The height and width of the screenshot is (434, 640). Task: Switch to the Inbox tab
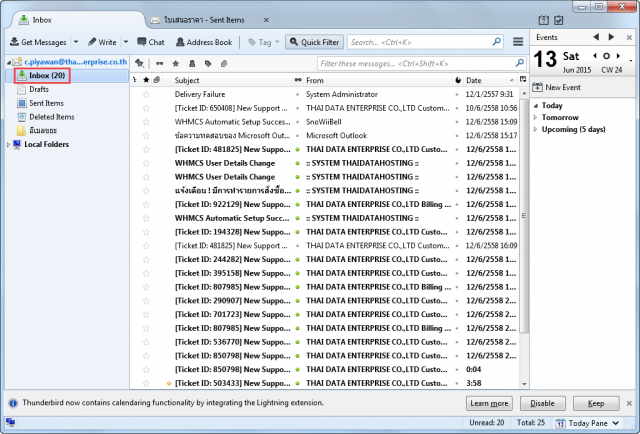76,20
